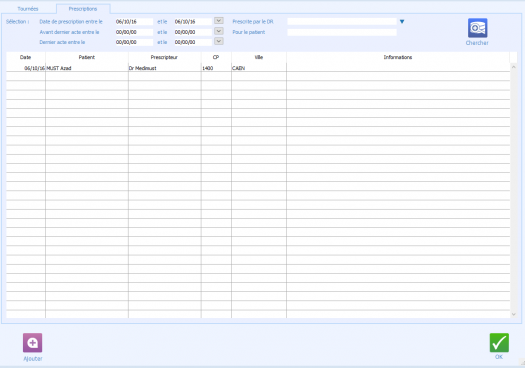Expand the prescription date range dropdown
This screenshot has height=368, width=525.
click(x=219, y=21)
